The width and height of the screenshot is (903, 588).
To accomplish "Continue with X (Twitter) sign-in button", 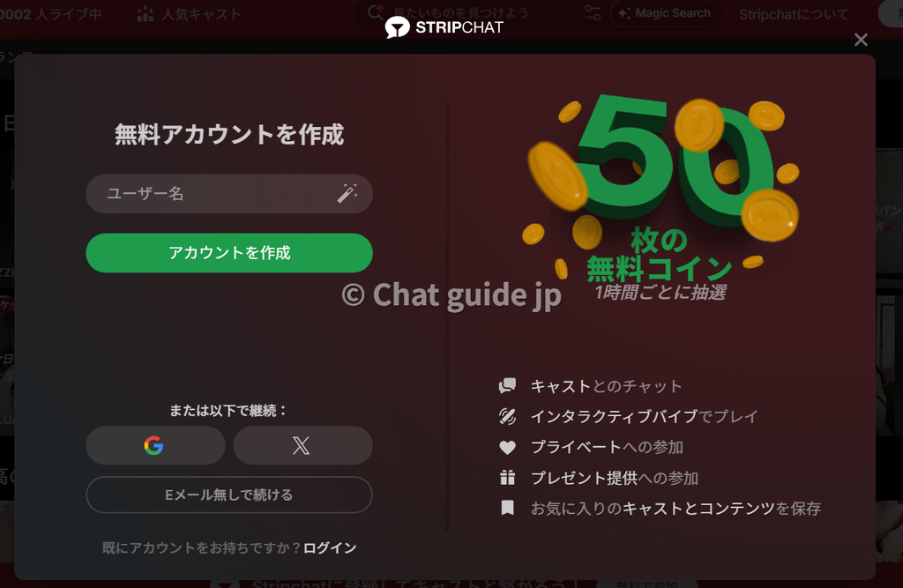I will 303,445.
